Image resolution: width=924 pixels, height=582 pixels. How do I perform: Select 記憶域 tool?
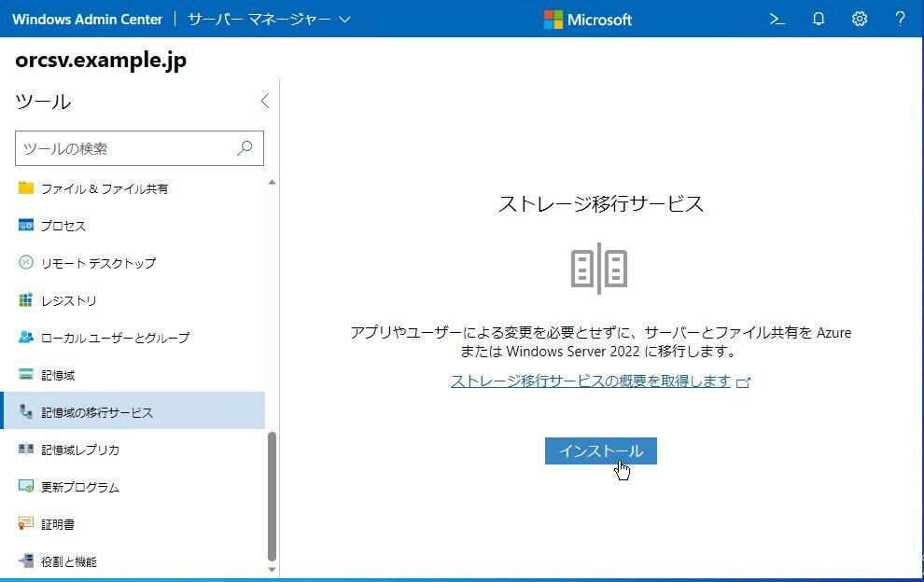point(133,375)
